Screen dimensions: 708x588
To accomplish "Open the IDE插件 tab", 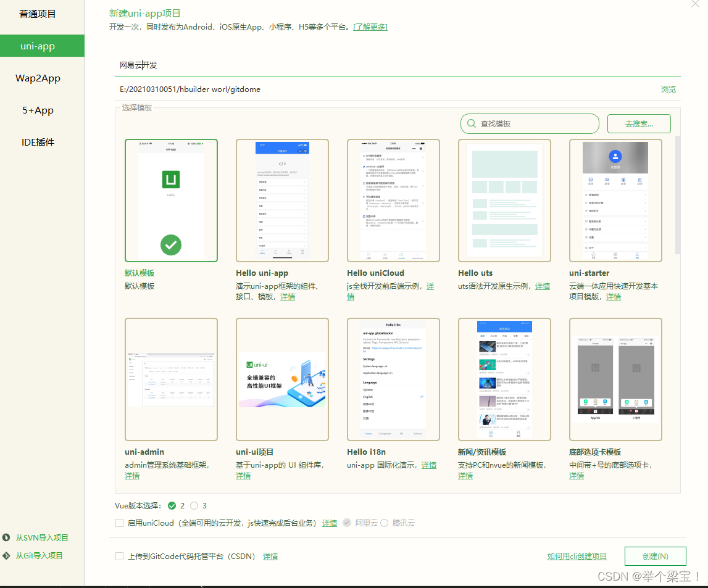I will 38,142.
